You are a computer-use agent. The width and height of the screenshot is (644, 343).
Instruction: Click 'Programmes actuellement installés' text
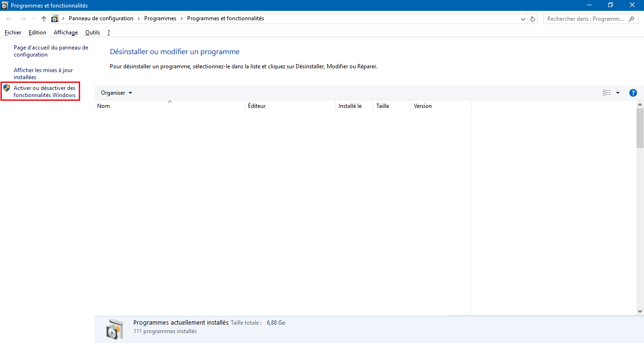tap(181, 323)
